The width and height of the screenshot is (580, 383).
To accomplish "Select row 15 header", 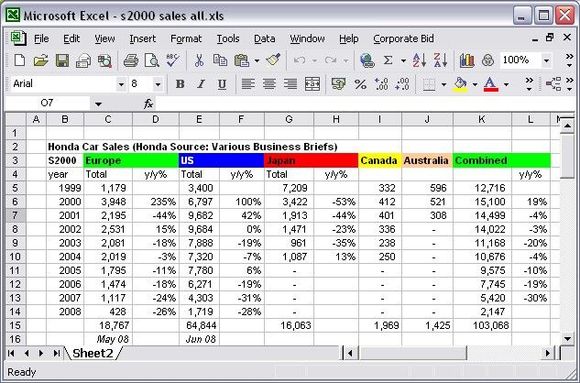I will coord(15,325).
